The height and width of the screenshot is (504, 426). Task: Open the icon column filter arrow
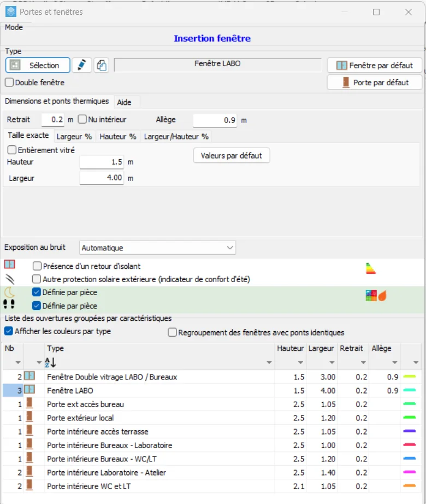point(39,362)
